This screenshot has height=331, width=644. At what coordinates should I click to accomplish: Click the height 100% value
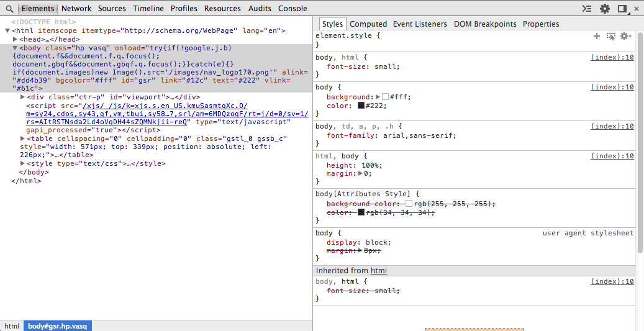coord(371,165)
